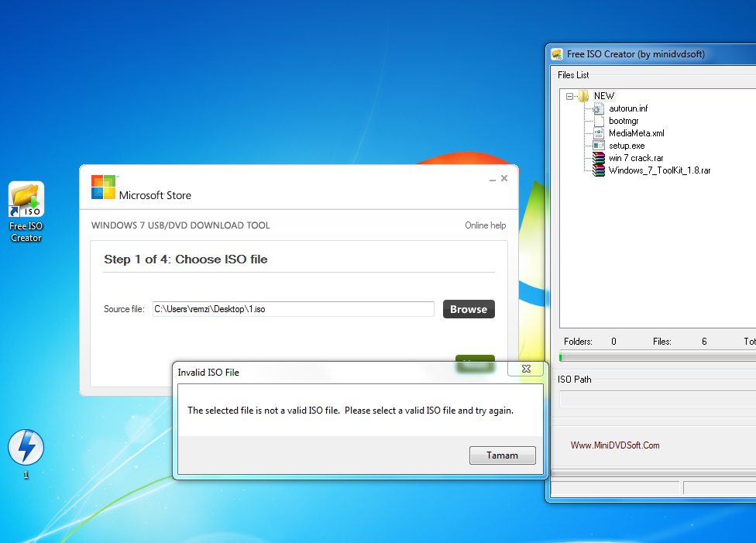
Task: Select setup.exe in Files List
Action: tap(627, 146)
